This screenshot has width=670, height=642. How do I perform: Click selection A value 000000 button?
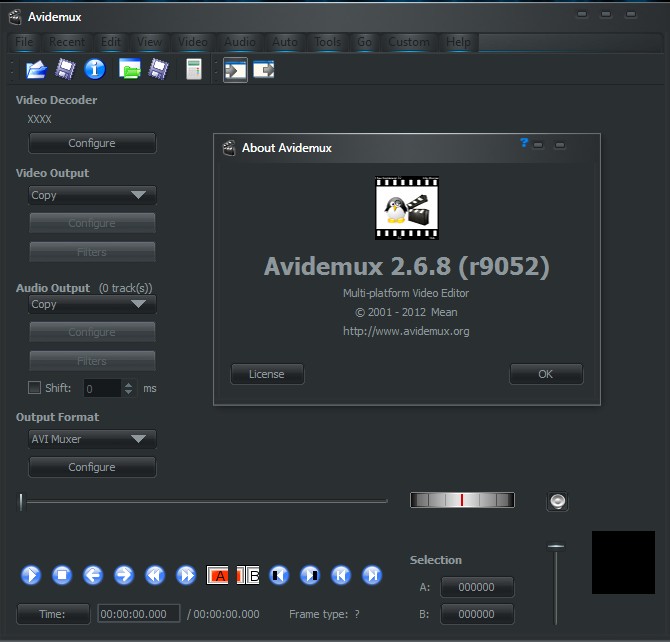click(477, 587)
